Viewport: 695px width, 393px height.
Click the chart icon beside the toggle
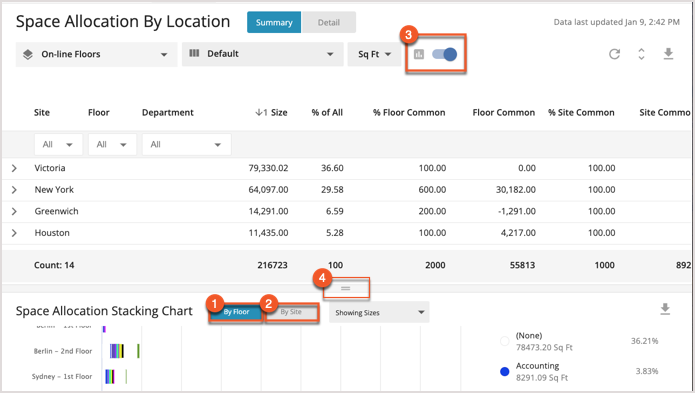pyautogui.click(x=419, y=54)
